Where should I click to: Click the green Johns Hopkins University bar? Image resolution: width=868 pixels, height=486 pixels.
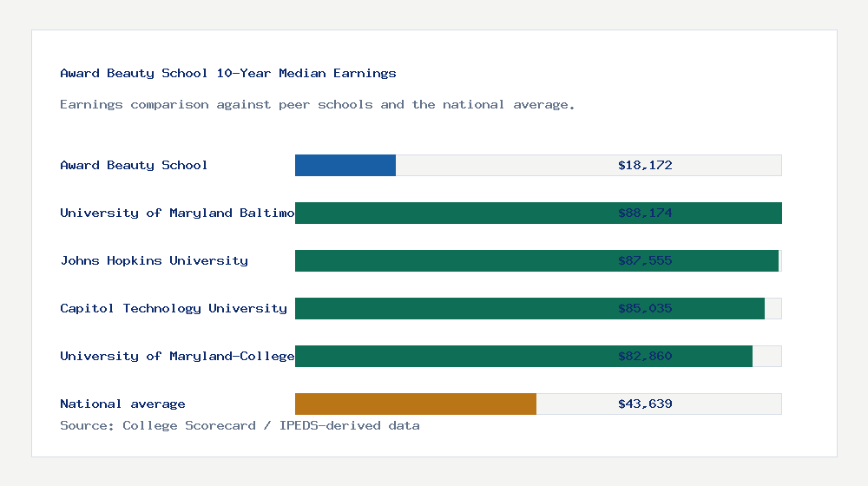(537, 260)
